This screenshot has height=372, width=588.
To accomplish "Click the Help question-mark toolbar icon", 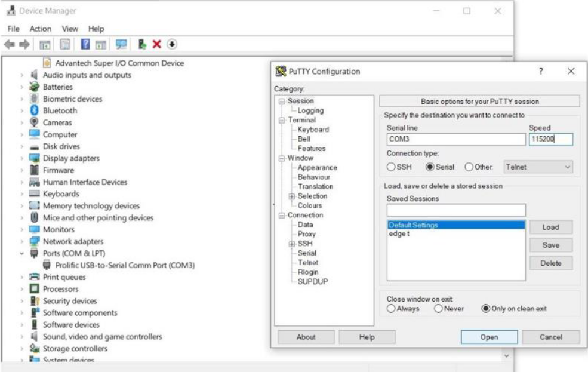I will [x=85, y=44].
